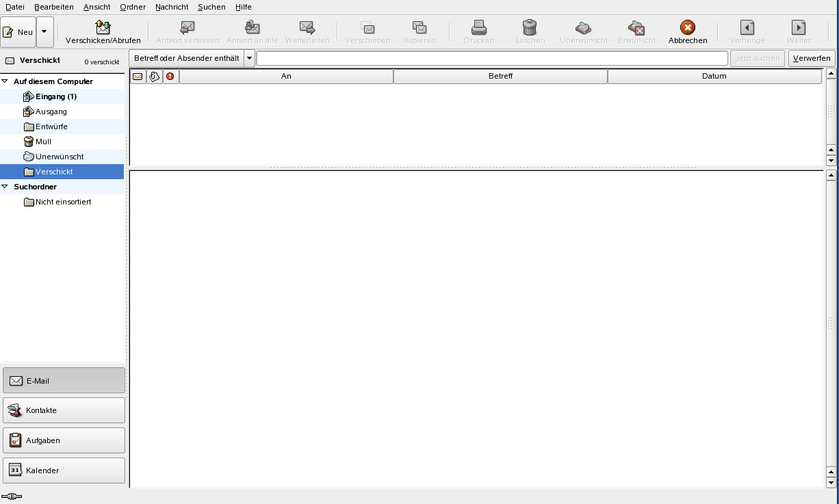Click in the search text field
This screenshot has height=504, width=839.
491,58
